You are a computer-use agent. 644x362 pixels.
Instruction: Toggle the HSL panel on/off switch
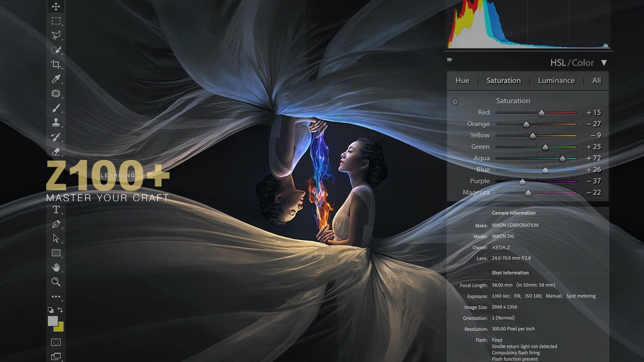[x=449, y=60]
